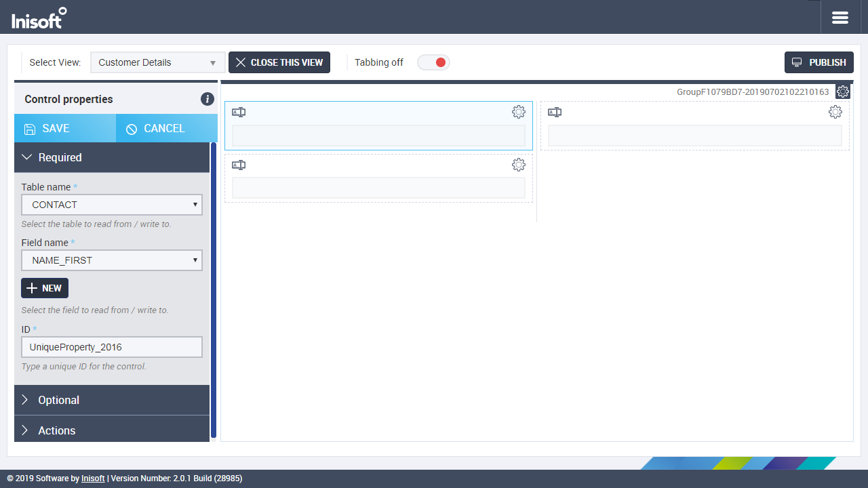
Task: Select text field icon in top-left control
Action: point(239,112)
